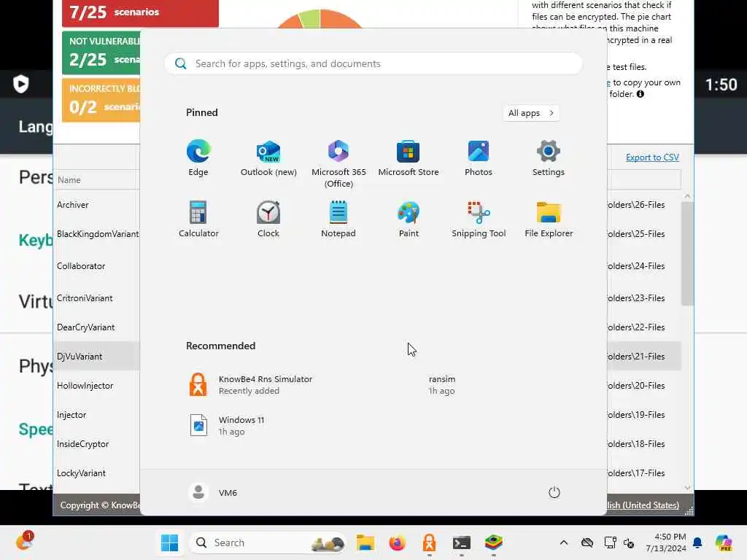Launch Clock app

pos(268,219)
